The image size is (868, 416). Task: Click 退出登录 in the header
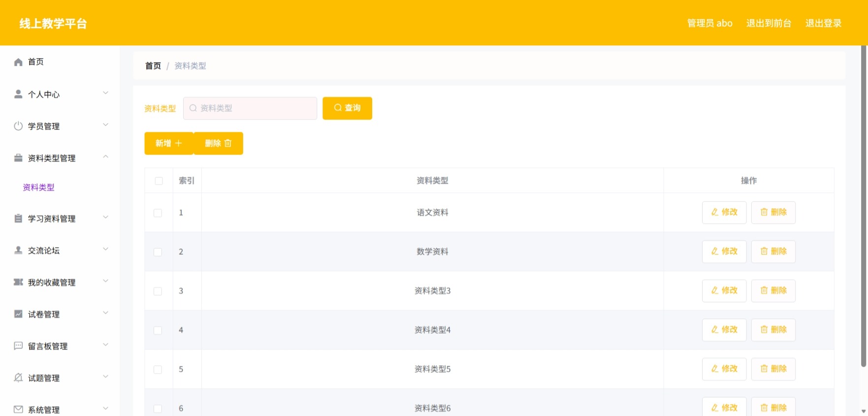(x=823, y=23)
